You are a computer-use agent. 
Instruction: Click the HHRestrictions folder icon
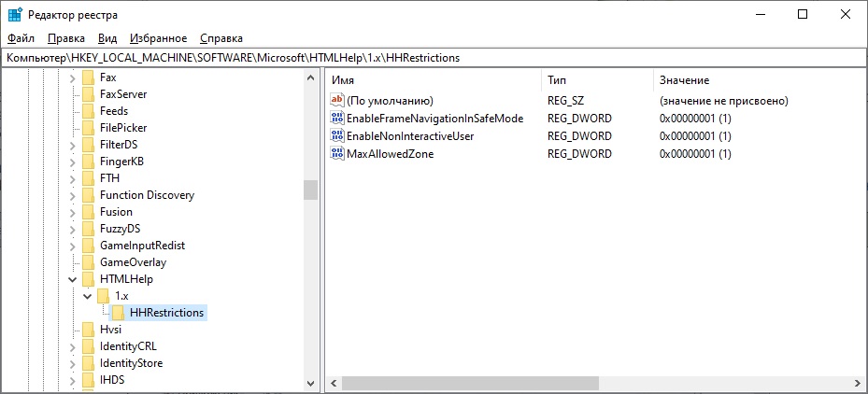tap(119, 313)
